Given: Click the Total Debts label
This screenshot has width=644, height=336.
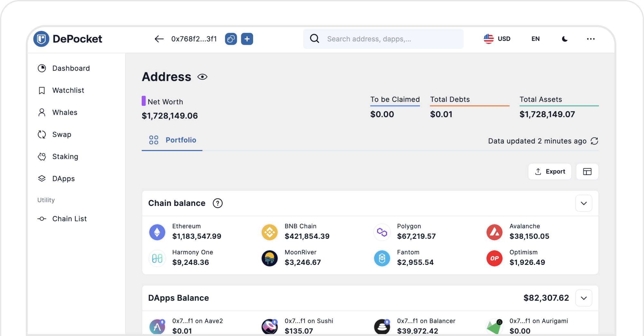Looking at the screenshot, I should (x=450, y=99).
